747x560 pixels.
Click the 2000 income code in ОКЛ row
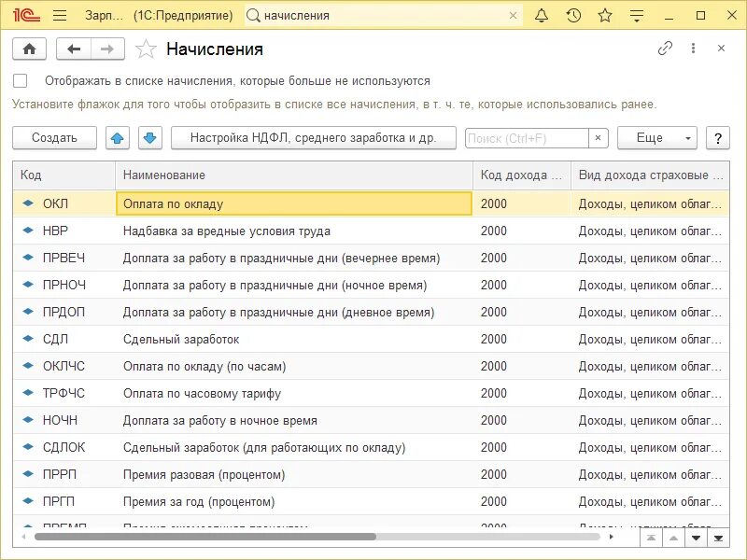tap(522, 203)
